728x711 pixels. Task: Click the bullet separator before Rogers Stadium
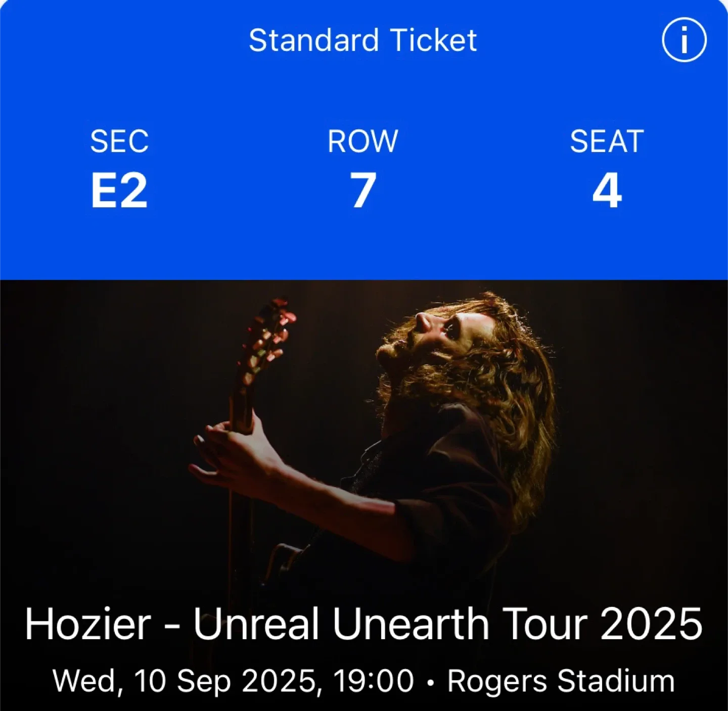(431, 682)
